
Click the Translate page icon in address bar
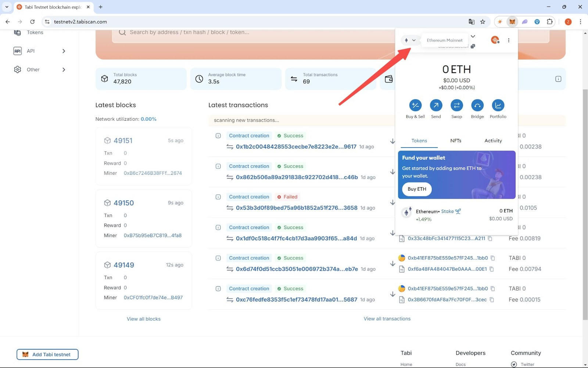coord(472,22)
